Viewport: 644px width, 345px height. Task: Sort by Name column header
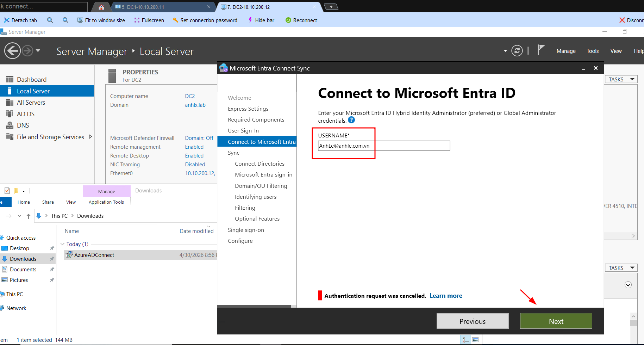(72, 231)
